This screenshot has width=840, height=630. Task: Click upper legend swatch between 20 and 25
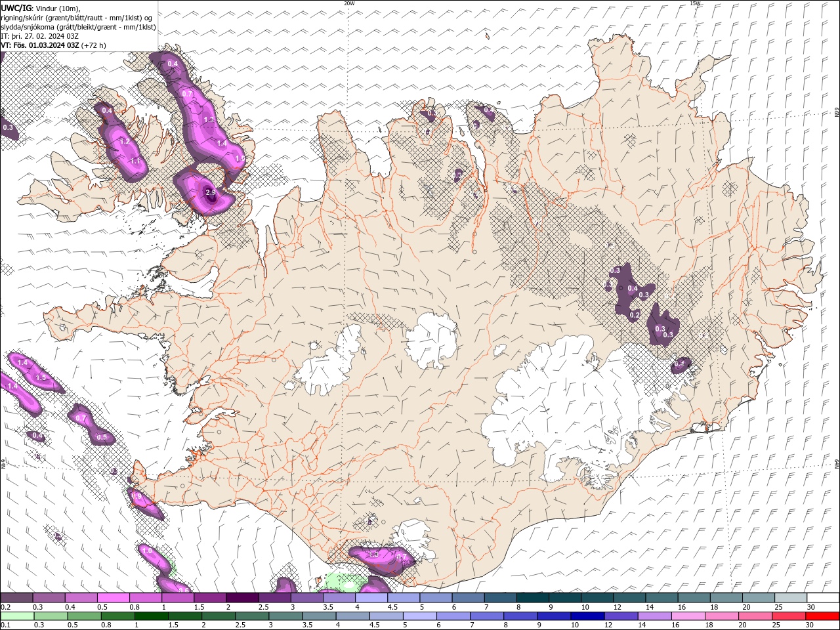click(757, 598)
